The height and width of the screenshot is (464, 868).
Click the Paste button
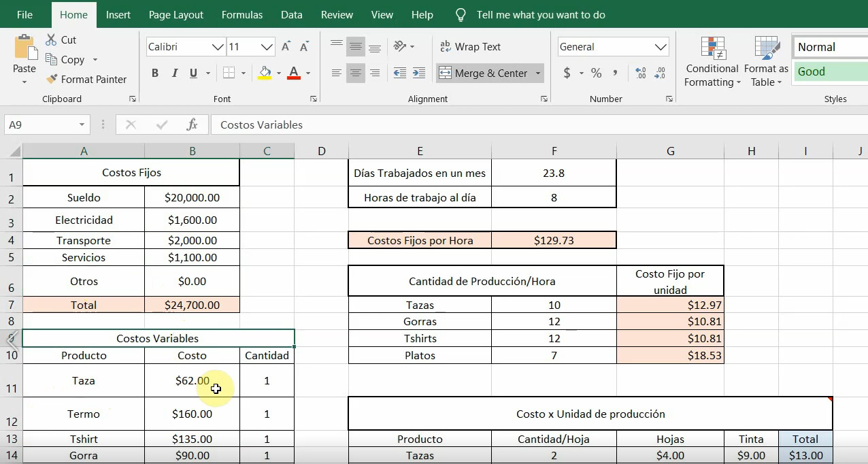coord(24,52)
